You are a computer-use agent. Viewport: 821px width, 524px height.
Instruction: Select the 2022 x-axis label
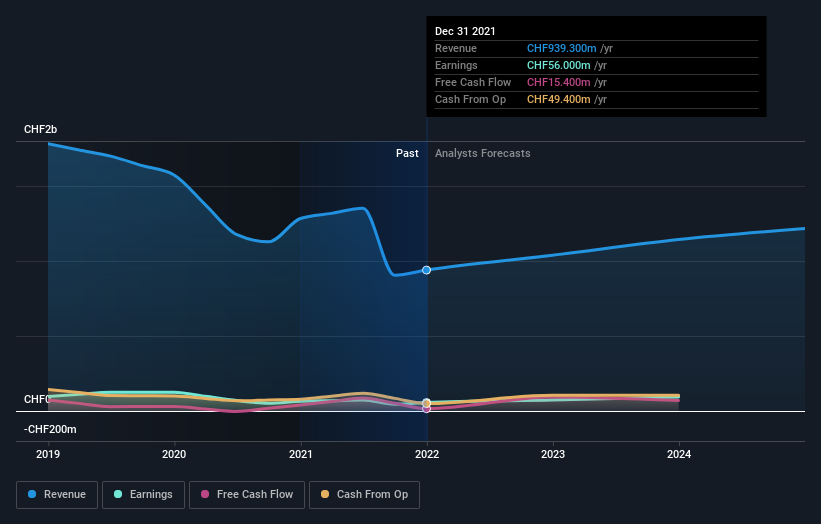pos(427,454)
